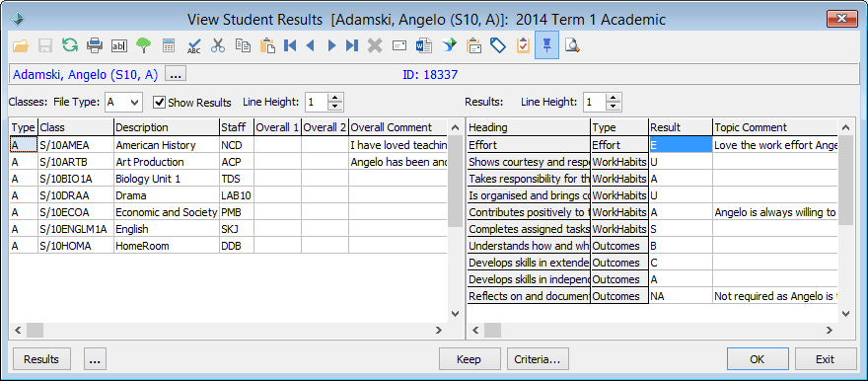The height and width of the screenshot is (381, 868).
Task: Click the open folder toolbar icon
Action: [21, 46]
